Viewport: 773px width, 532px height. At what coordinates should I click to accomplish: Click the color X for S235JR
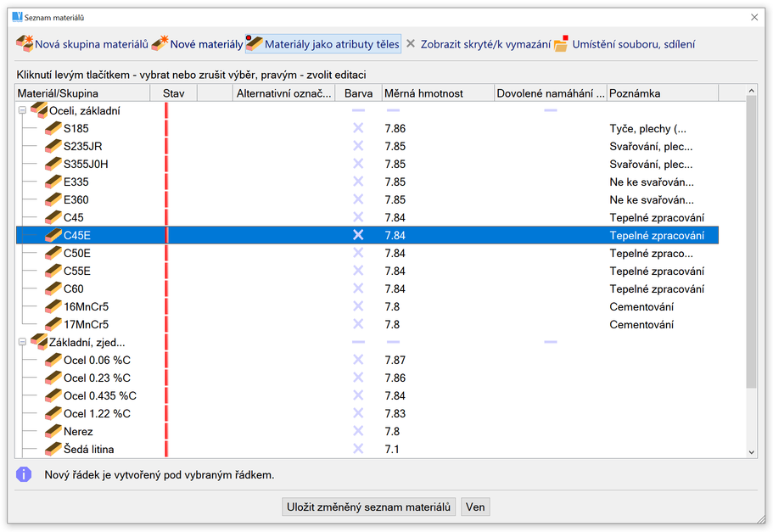(358, 147)
